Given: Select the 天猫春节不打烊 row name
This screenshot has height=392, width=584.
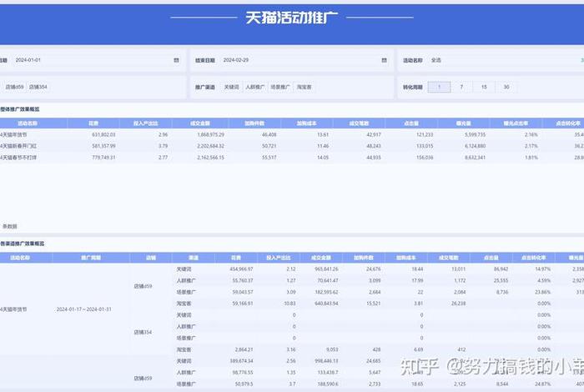Looking at the screenshot, I should [x=18, y=158].
